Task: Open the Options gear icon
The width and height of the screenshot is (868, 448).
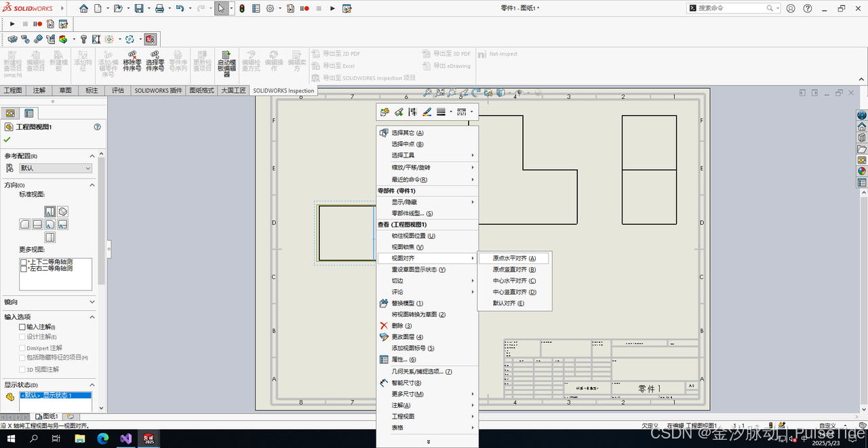Action: [x=270, y=9]
